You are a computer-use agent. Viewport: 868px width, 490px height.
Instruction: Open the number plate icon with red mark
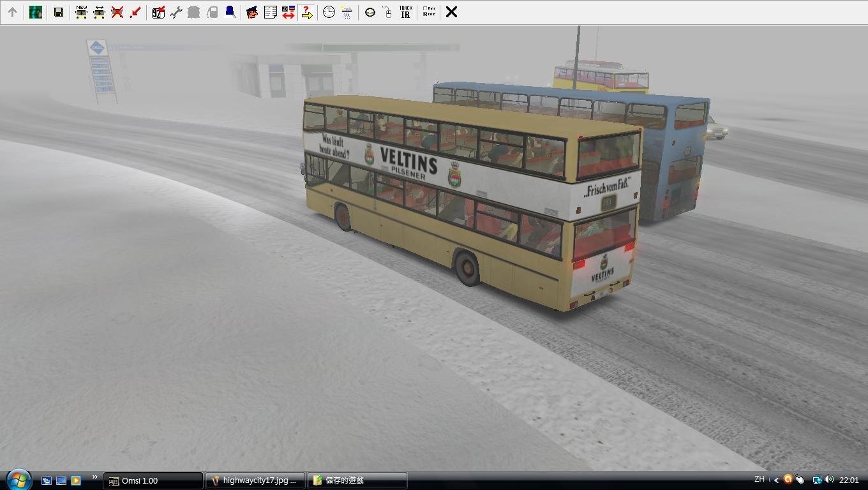click(158, 12)
